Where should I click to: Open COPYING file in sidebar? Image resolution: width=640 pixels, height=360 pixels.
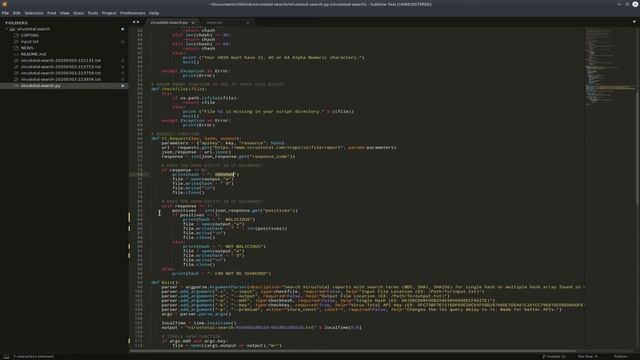[x=30, y=36]
